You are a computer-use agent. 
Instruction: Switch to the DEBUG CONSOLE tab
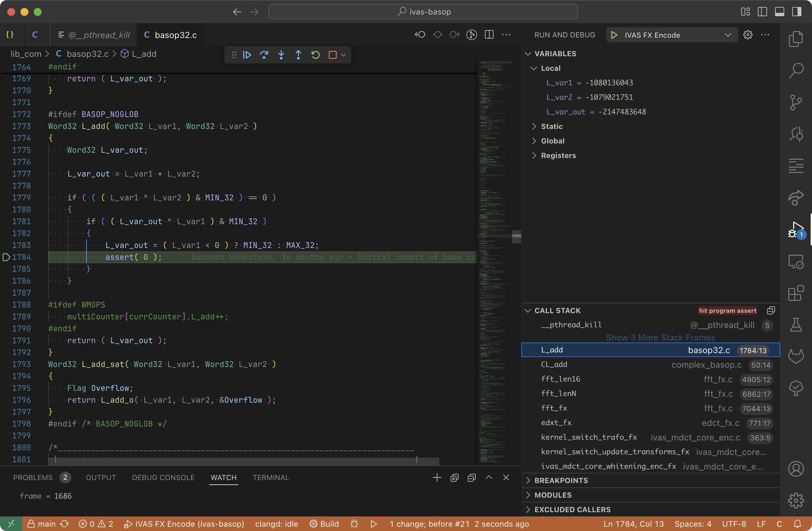(163, 477)
